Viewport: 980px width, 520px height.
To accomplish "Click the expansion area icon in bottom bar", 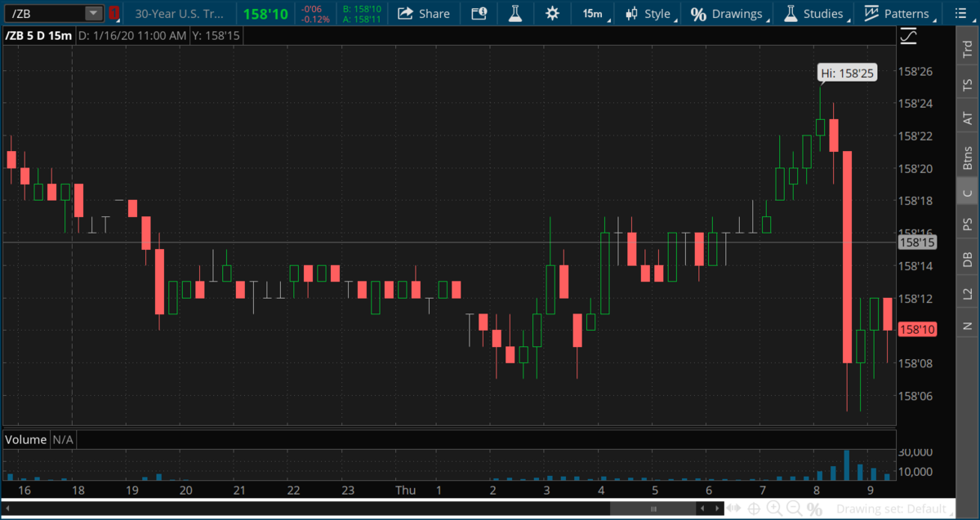I will coord(733,509).
